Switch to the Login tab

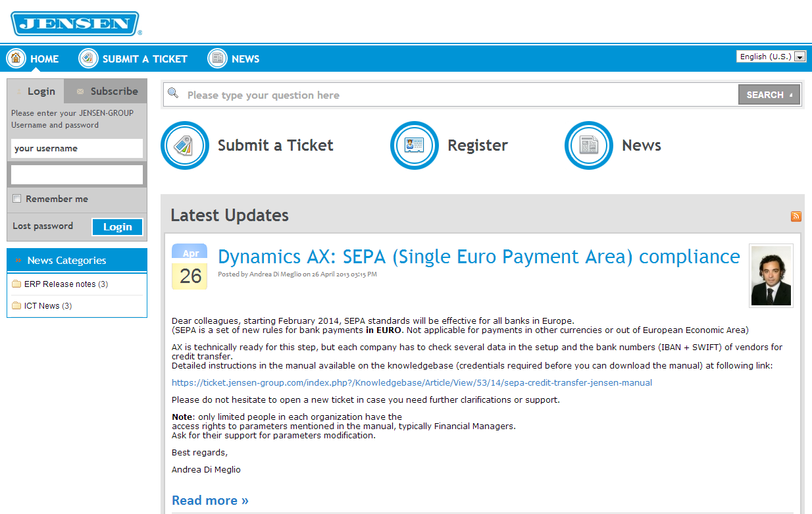tap(36, 91)
